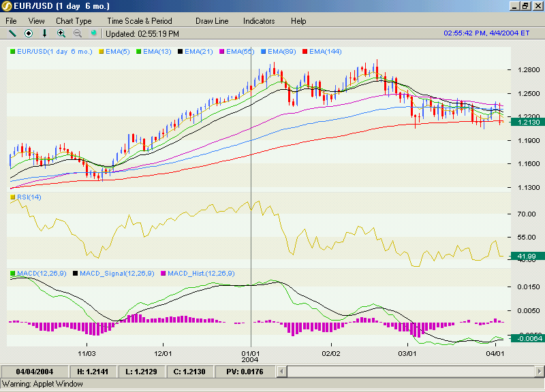Click the green refresh globe icon
Viewport: 545px width, 392px height.
pos(94,33)
